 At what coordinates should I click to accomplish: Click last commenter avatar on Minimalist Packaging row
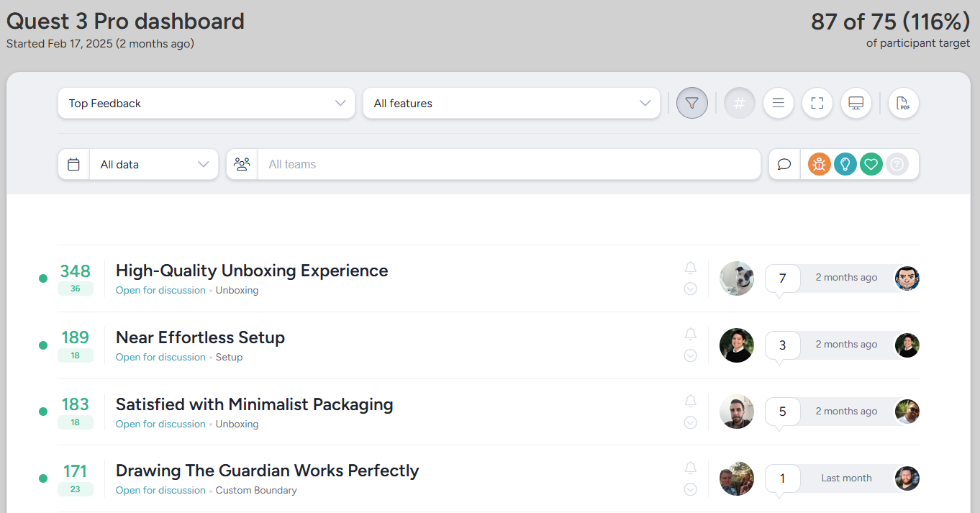pyautogui.click(x=907, y=412)
